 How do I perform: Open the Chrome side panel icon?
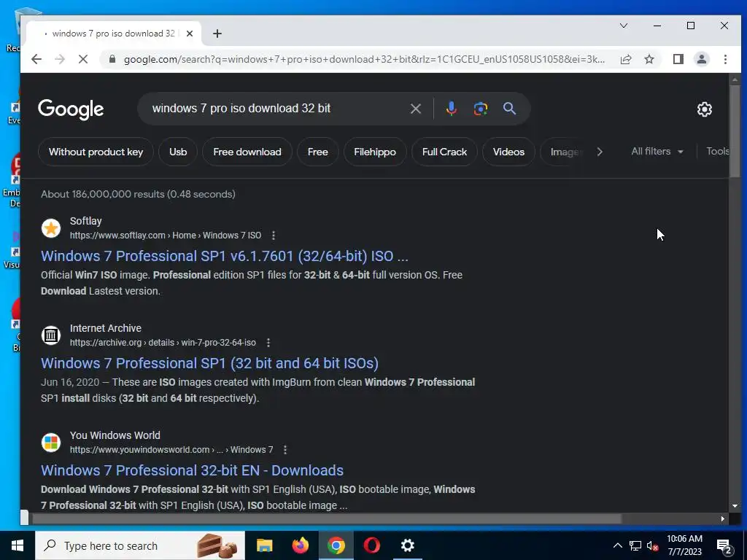(678, 59)
